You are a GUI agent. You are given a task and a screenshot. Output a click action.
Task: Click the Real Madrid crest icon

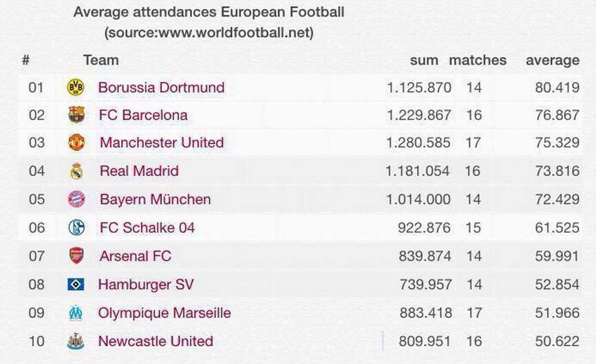pos(76,171)
